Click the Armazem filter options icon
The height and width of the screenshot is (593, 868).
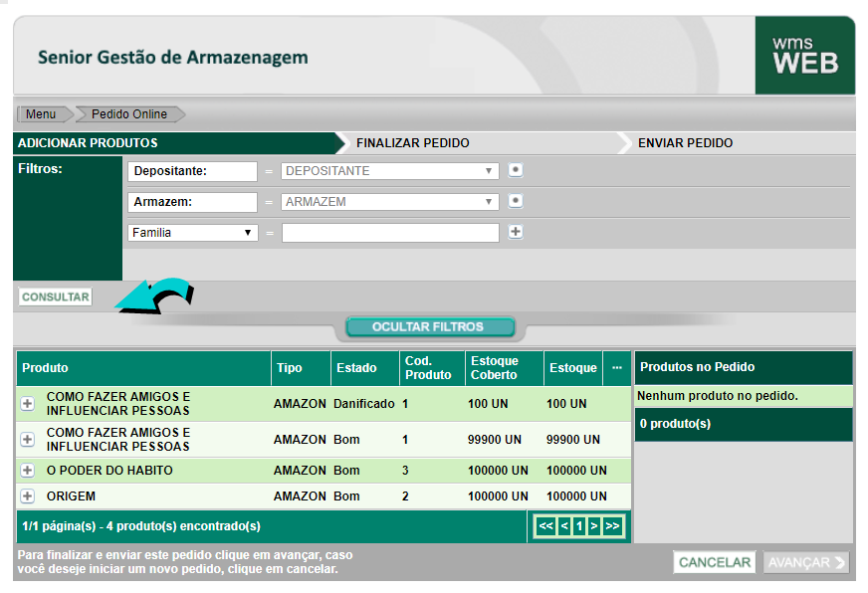point(516,201)
